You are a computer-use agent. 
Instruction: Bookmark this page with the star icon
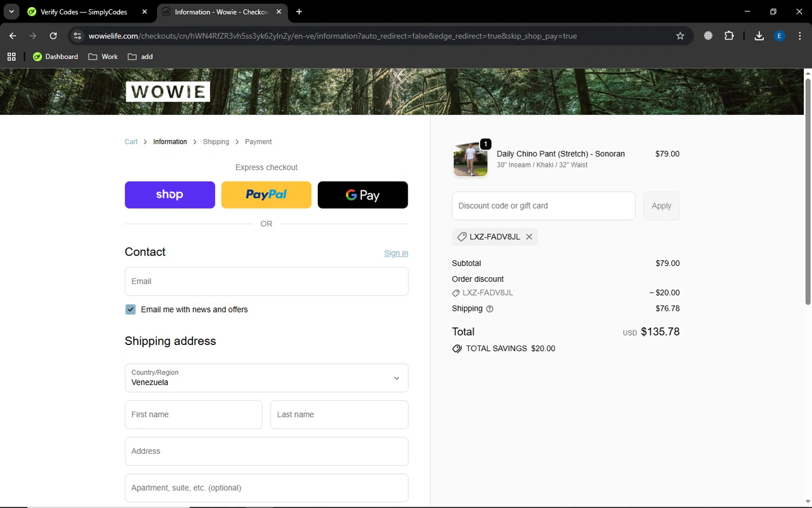[x=680, y=36]
